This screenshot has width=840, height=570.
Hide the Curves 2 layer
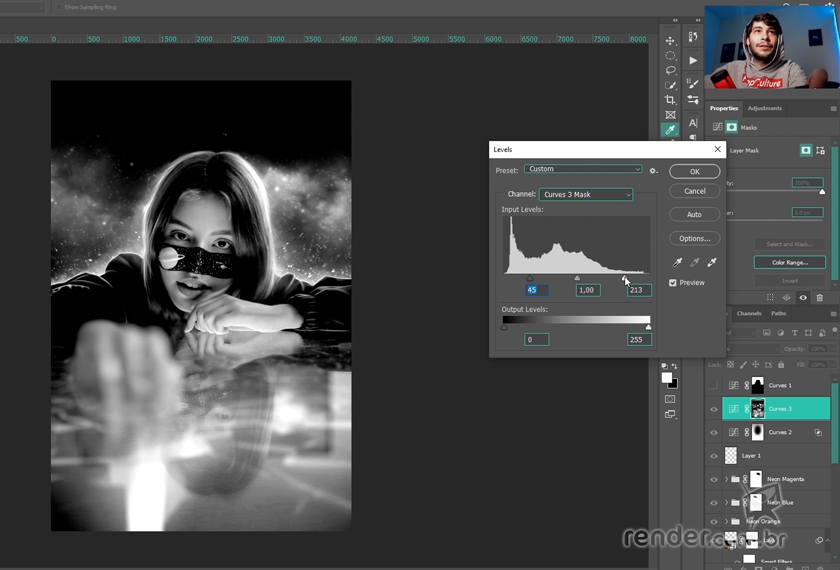(x=714, y=433)
